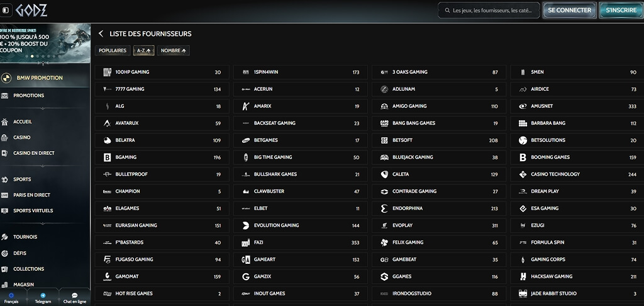Screen dimensions: 644x306
Task: Open the 1Spin4Win provider
Action: tap(301, 72)
